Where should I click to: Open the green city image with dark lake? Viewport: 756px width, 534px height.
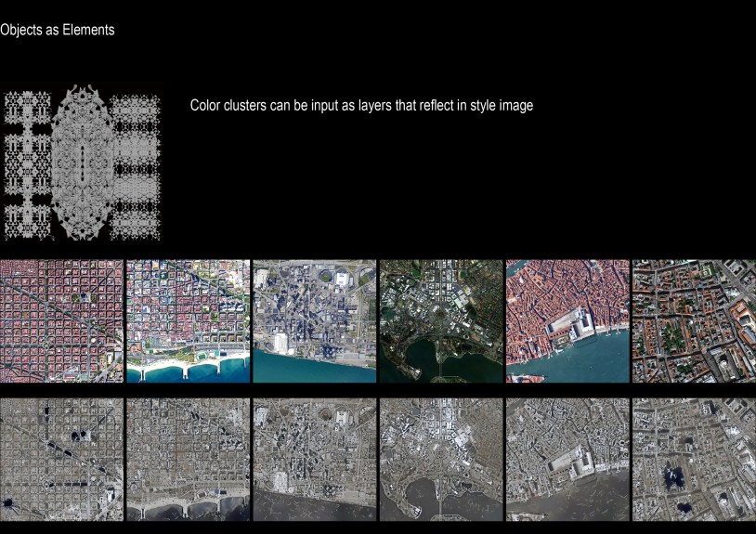pyautogui.click(x=440, y=320)
